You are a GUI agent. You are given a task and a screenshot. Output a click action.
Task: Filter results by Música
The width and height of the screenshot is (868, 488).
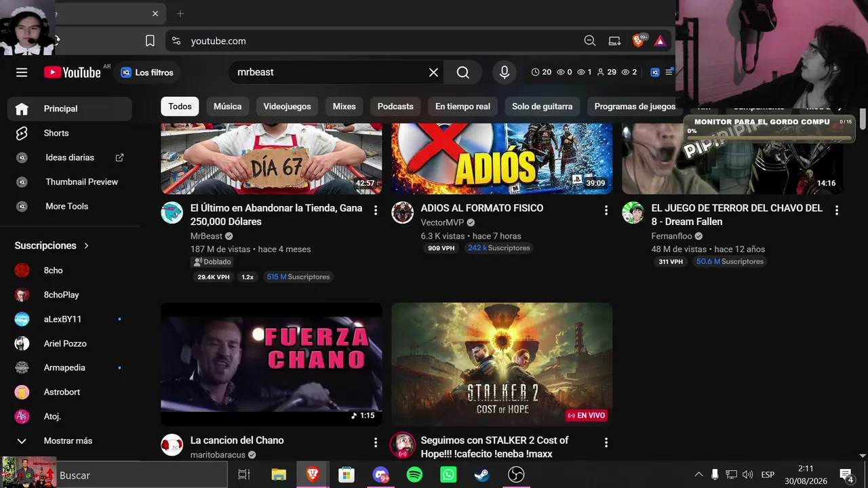227,106
